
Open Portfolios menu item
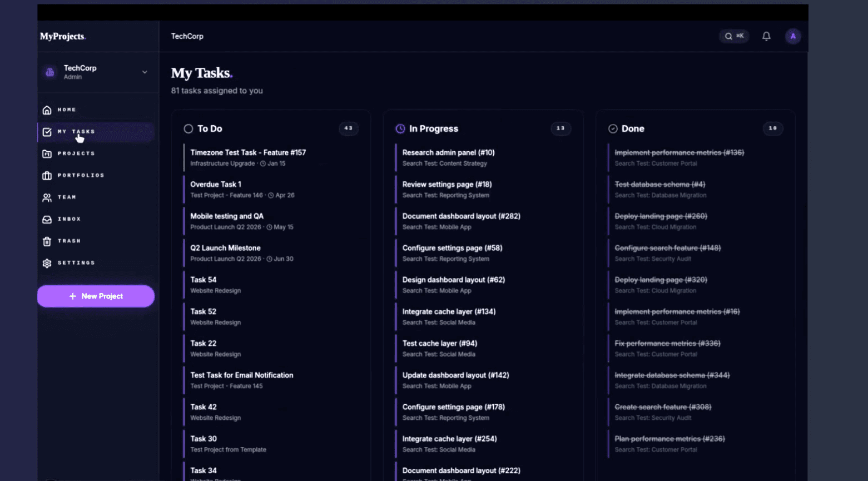click(x=96, y=176)
